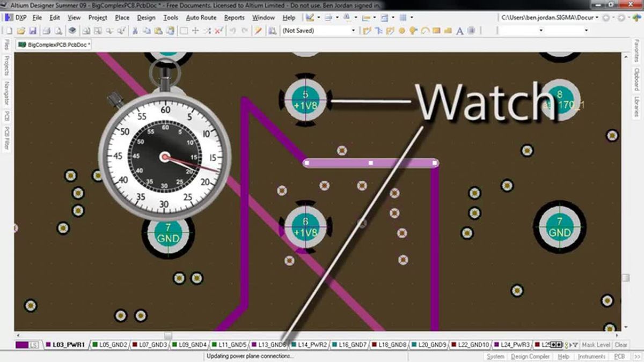Open the Auto Route menu
644x362 pixels.
pos(200,18)
